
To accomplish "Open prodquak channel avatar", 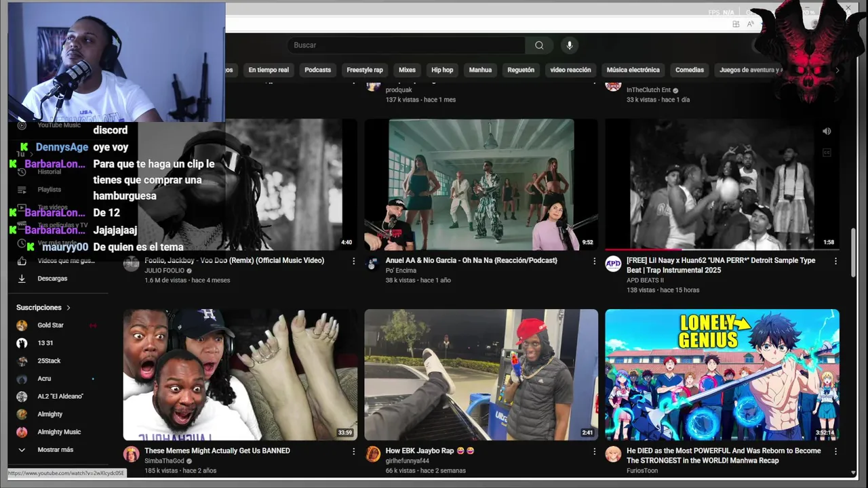I will [372, 85].
